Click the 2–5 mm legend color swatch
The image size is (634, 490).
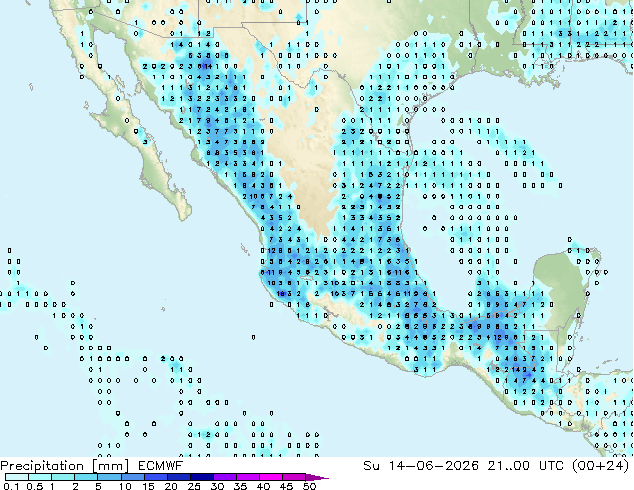(86, 477)
